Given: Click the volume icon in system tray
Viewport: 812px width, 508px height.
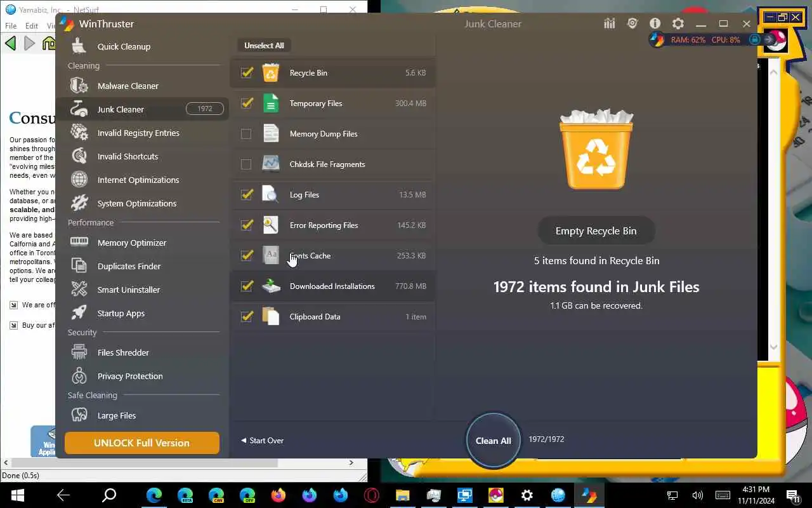Looking at the screenshot, I should point(697,495).
